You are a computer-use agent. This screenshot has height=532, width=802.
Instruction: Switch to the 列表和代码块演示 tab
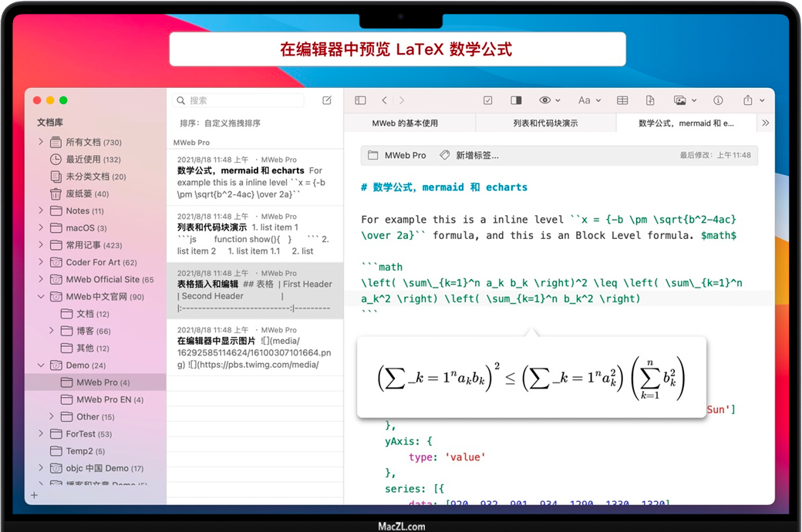click(545, 123)
